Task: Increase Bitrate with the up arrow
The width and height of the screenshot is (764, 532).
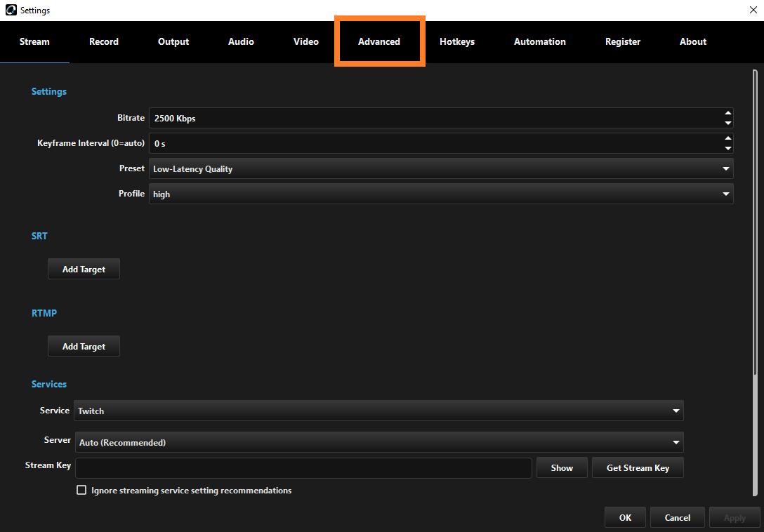Action: 727,113
